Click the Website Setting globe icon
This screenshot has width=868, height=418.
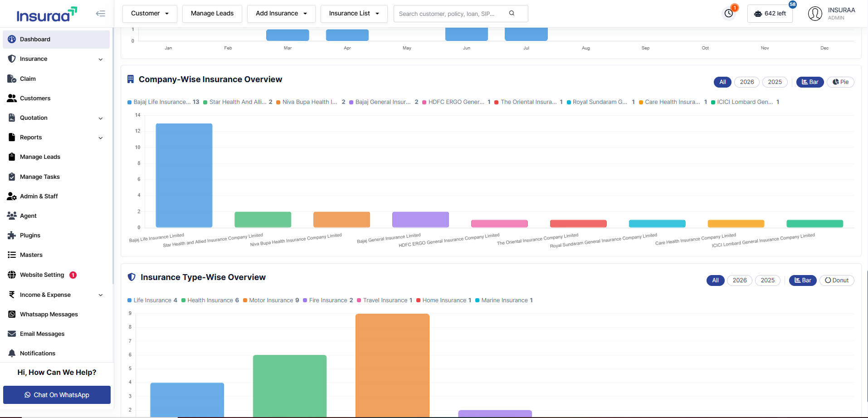tap(12, 275)
